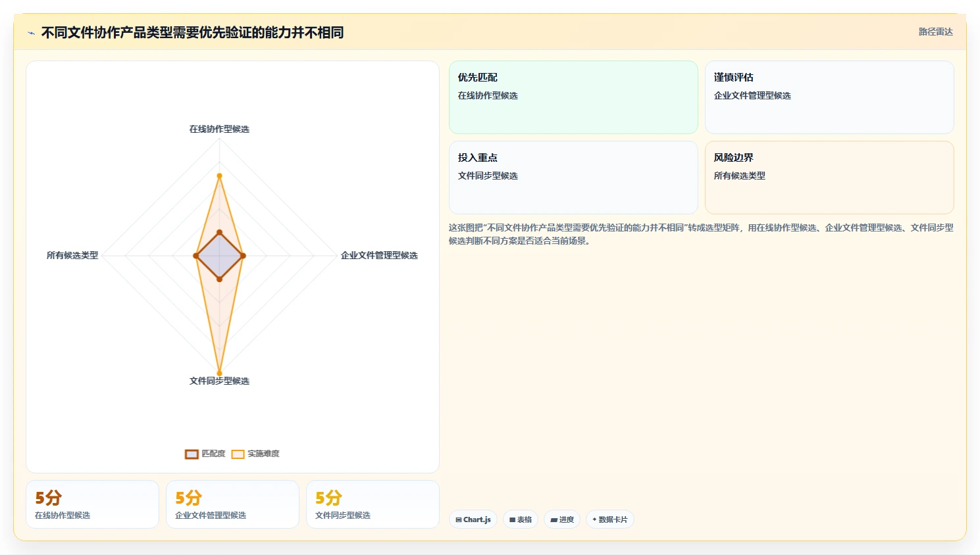Screen dimensions: 980x555
Task: Click the 数据卡片 tag
Action: click(x=610, y=519)
